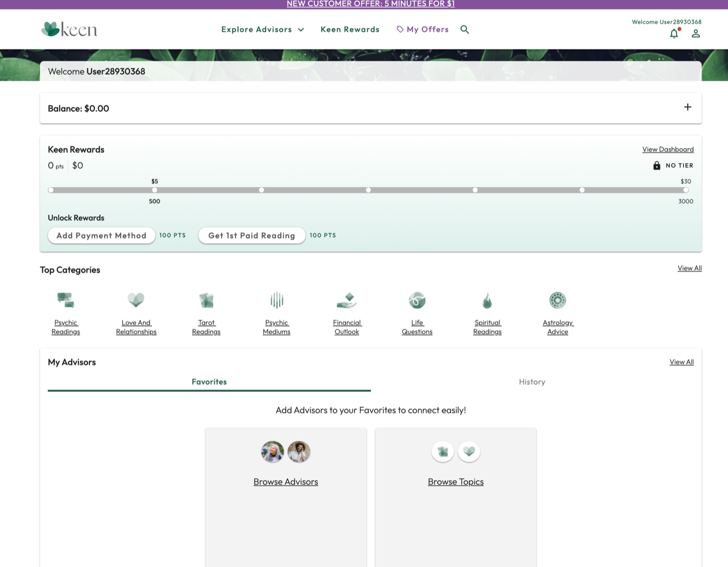Click the Add Payment Method button
728x567 pixels.
[101, 236]
